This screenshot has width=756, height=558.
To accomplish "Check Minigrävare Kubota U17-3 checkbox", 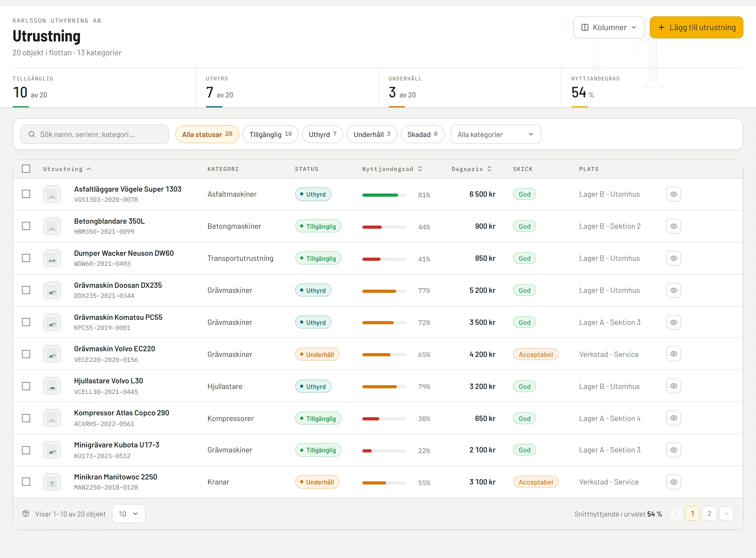I will tap(26, 450).
